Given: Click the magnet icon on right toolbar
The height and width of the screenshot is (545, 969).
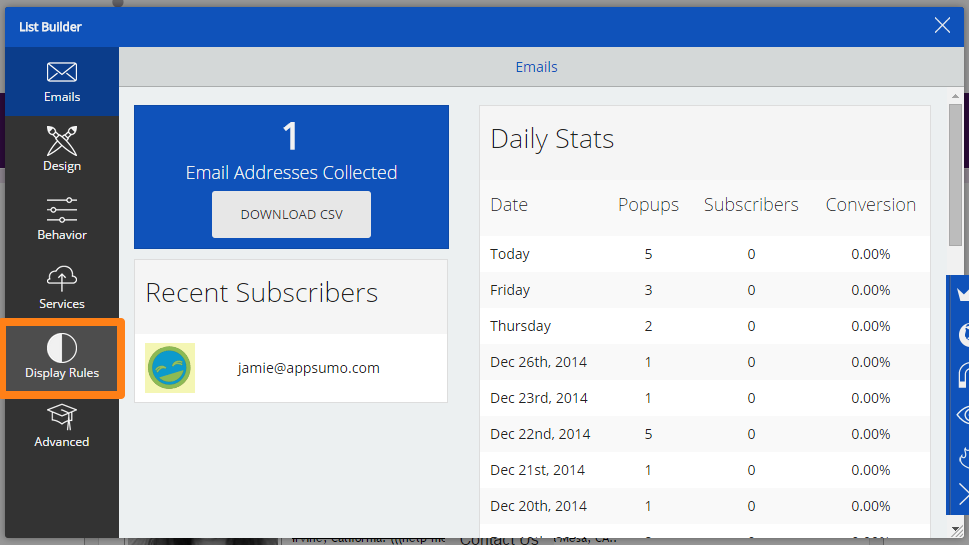Looking at the screenshot, I should (961, 375).
